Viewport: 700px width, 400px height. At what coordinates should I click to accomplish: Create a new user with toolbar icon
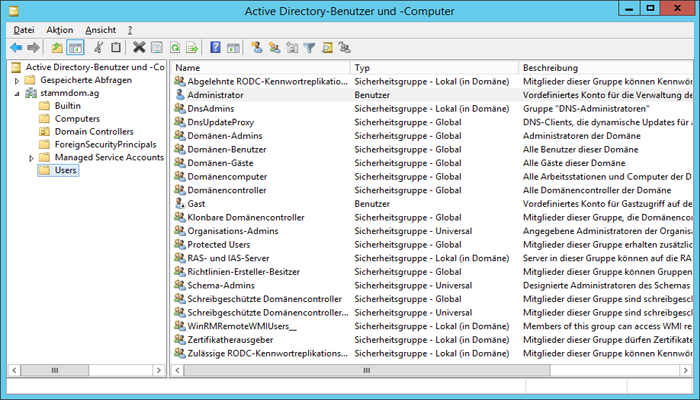click(256, 47)
